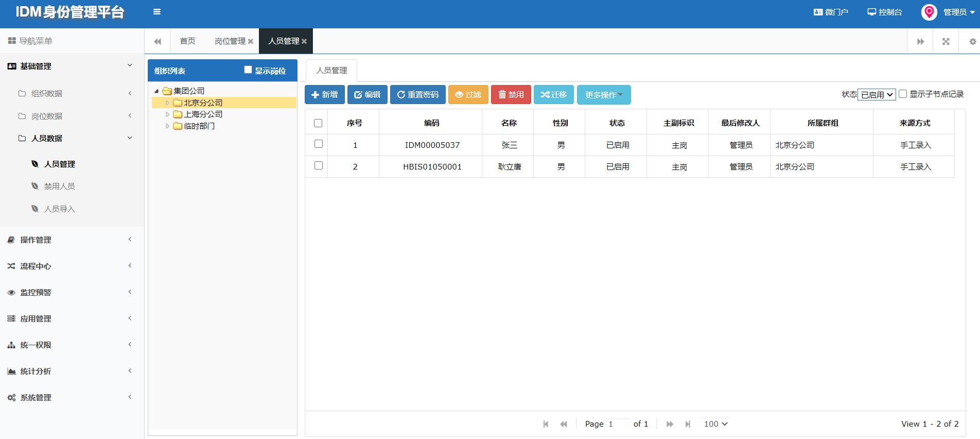
Task: Click the 新增 add button
Action: point(325,95)
